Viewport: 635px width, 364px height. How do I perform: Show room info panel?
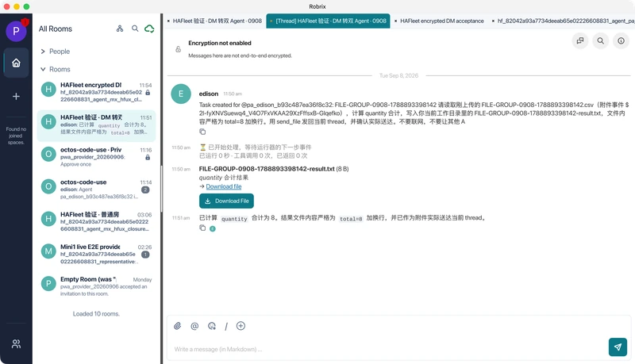(x=621, y=41)
